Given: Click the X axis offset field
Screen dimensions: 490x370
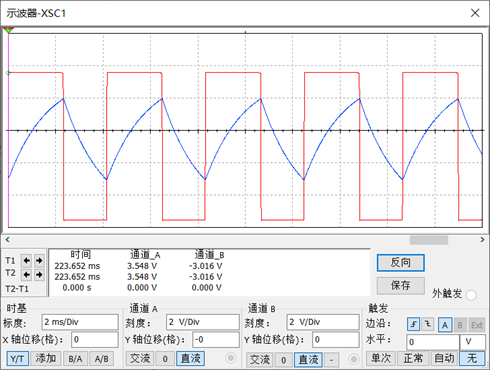Looking at the screenshot, I should click(x=95, y=339).
